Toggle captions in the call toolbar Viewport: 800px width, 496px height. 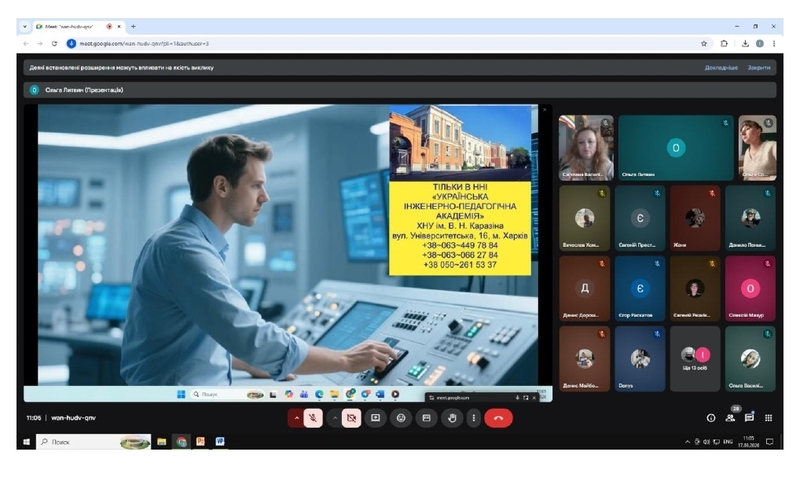tap(426, 418)
